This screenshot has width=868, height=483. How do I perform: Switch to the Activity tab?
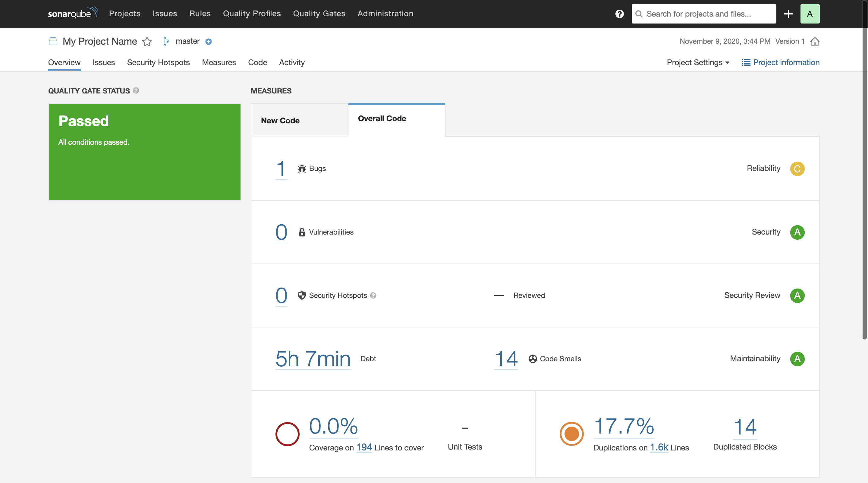coord(292,62)
